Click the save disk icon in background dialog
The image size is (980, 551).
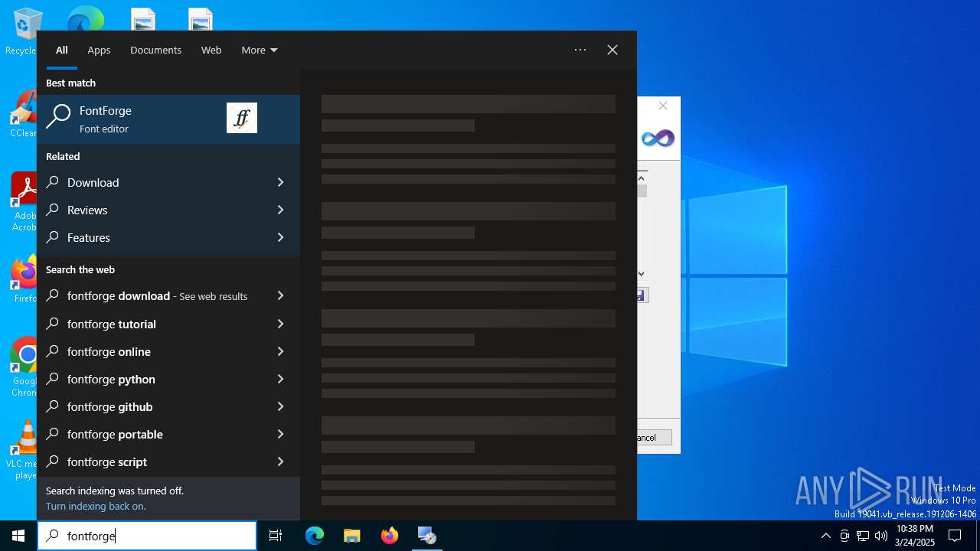[x=642, y=295]
